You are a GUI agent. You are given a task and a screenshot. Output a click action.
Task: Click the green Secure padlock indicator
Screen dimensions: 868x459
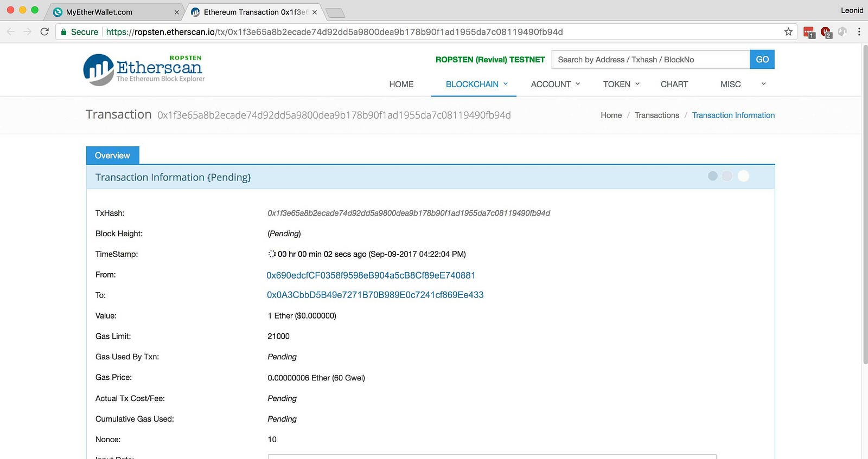click(79, 32)
